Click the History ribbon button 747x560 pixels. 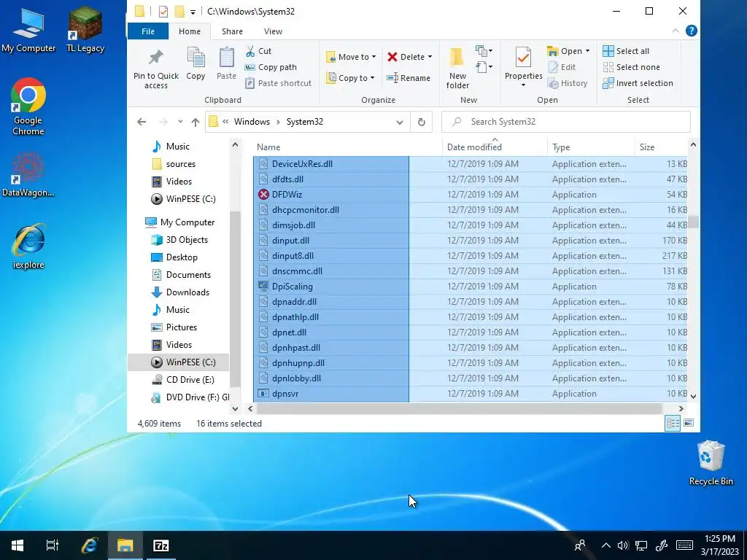tap(568, 83)
